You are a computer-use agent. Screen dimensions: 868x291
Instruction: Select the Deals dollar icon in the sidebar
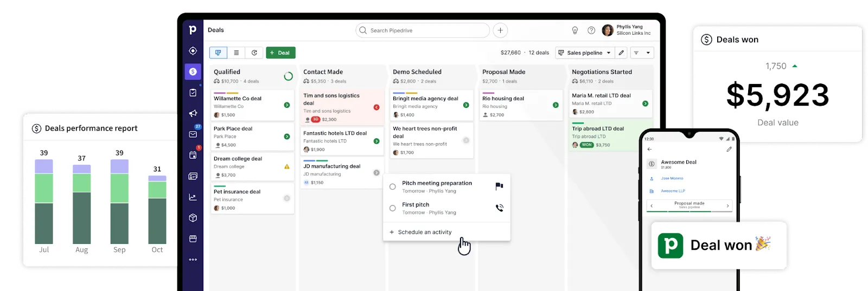coord(193,72)
